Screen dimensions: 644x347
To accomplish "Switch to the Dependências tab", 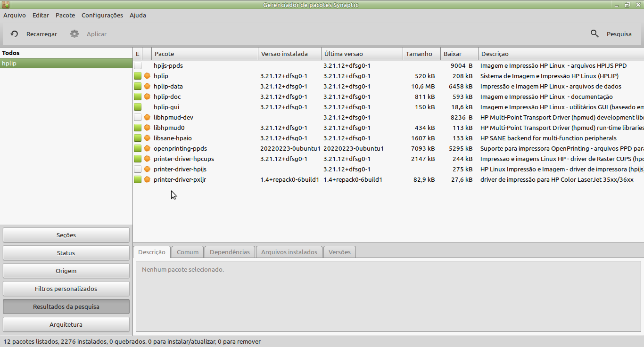I will tap(230, 252).
